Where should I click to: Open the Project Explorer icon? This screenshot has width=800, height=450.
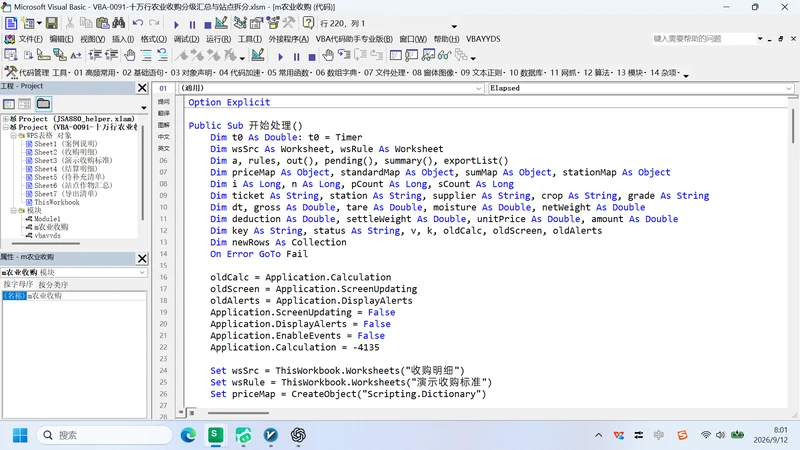(x=240, y=23)
